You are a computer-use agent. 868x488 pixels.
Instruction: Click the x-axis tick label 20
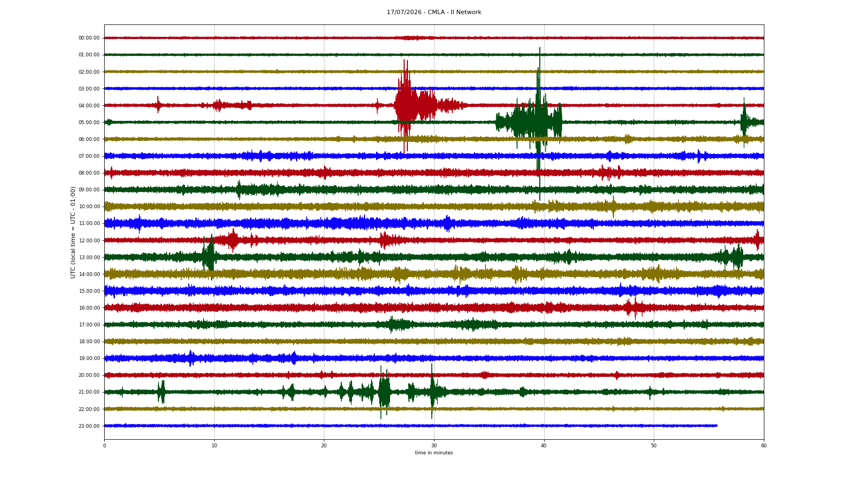324,446
